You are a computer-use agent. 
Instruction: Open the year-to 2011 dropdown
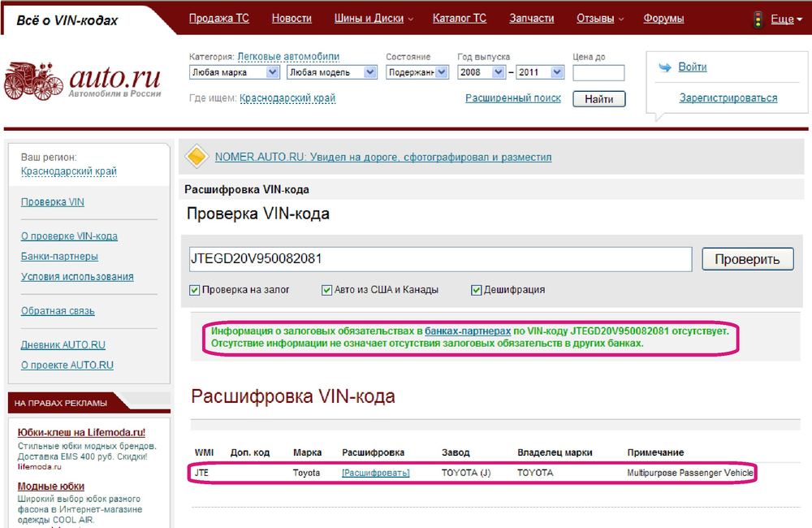click(540, 72)
